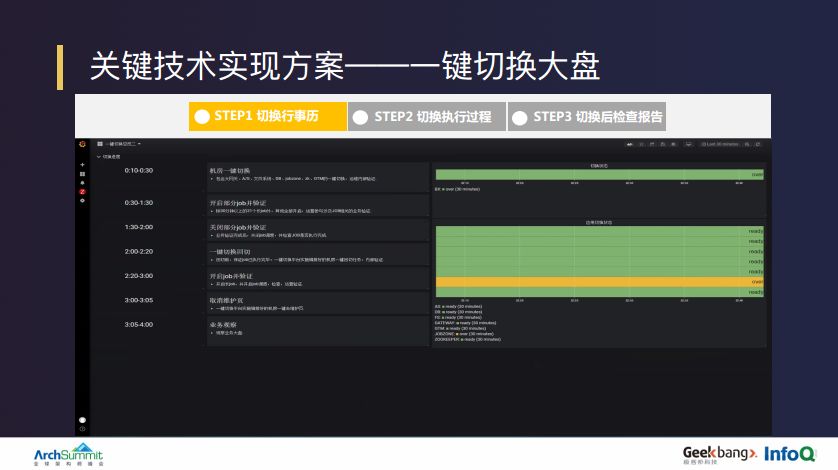Click the 3:00-3:05 time slot
This screenshot has height=470, width=838.
(x=139, y=300)
